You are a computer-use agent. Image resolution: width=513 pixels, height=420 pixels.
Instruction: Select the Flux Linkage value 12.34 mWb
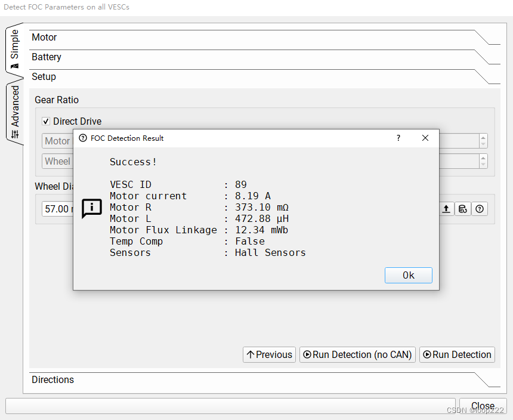261,230
